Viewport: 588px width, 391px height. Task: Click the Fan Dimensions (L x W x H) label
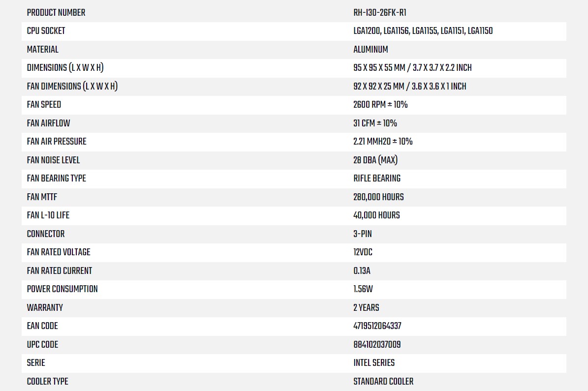72,87
